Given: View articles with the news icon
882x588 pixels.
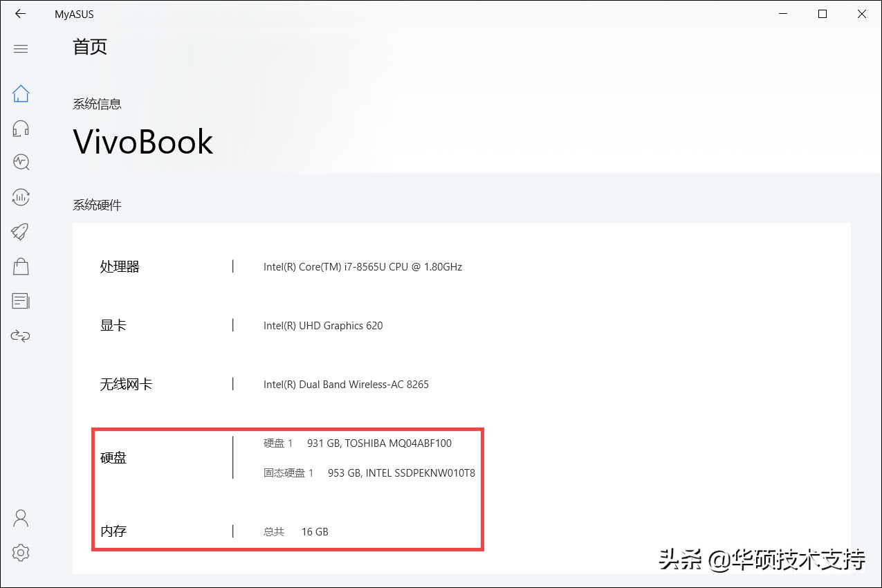Looking at the screenshot, I should [21, 301].
